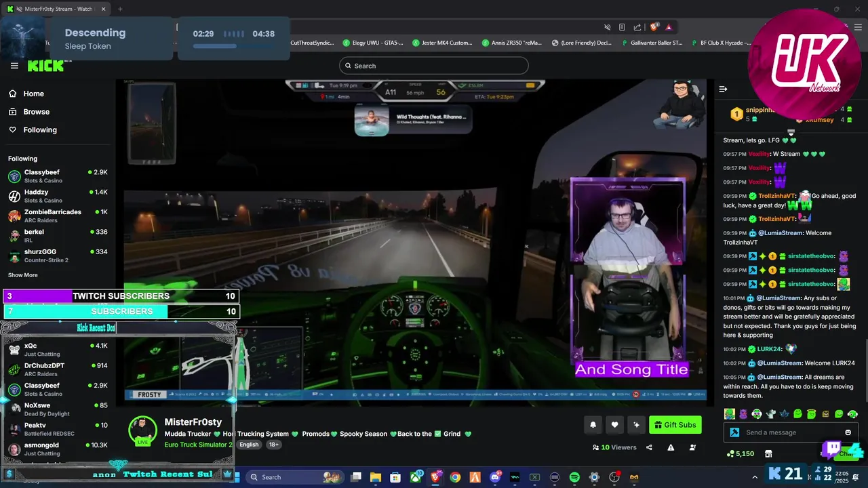This screenshot has height=488, width=868.
Task: Unmute tab with muted speaker icon
Action: pyautogui.click(x=608, y=27)
